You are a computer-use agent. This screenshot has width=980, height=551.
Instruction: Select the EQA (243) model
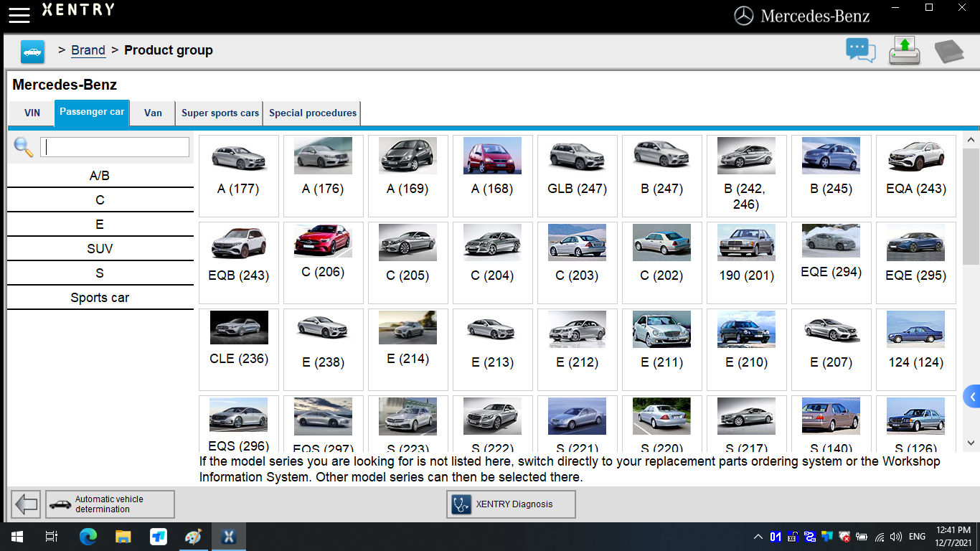click(916, 176)
